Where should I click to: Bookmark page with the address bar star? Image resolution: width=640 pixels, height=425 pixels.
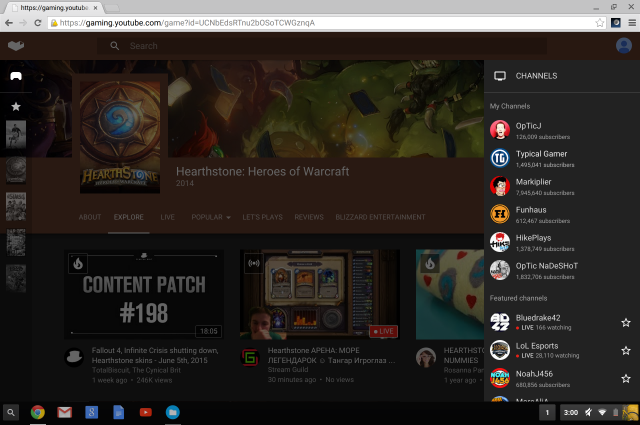600,21
